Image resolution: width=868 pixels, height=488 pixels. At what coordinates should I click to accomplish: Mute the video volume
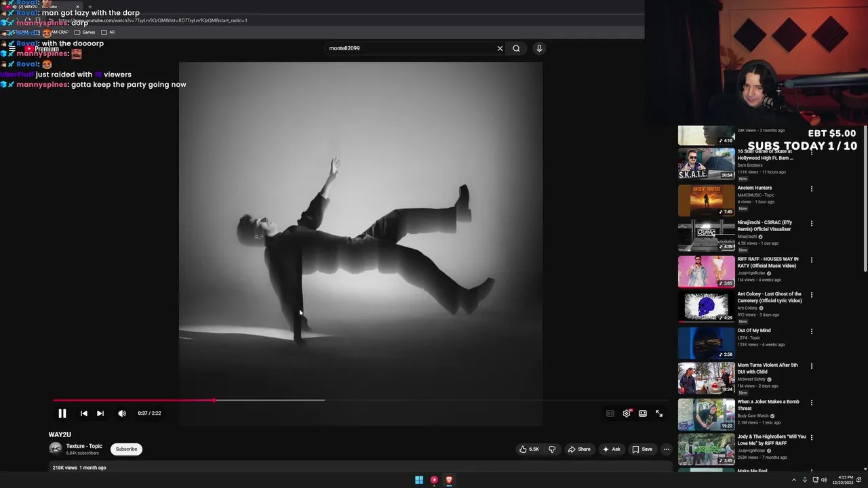122,413
